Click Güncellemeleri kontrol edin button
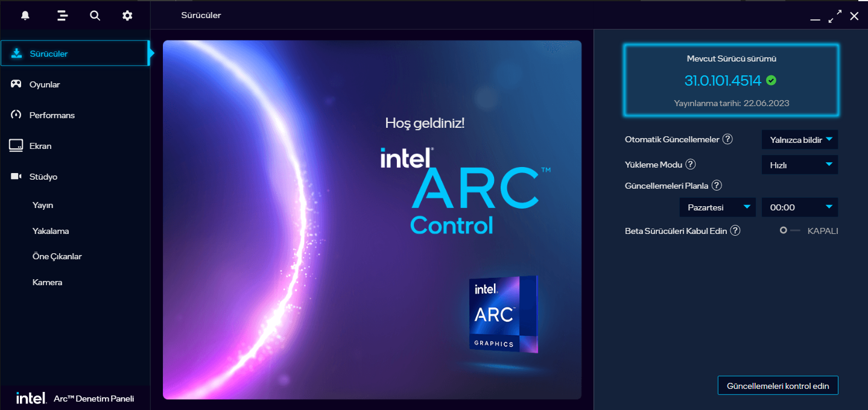This screenshot has height=410, width=868. click(778, 386)
